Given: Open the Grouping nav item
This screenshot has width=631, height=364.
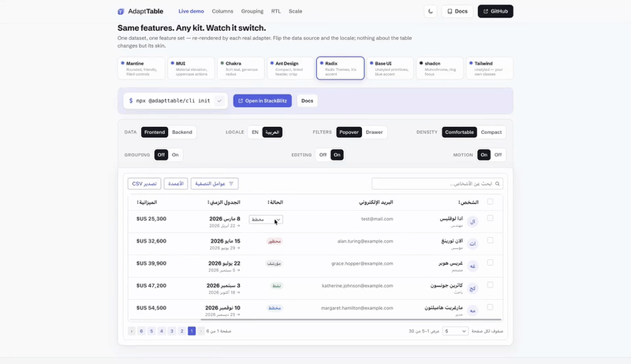Looking at the screenshot, I should click(x=252, y=11).
